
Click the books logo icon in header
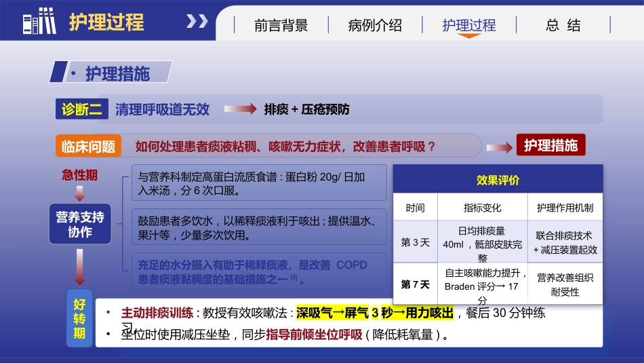(39, 21)
